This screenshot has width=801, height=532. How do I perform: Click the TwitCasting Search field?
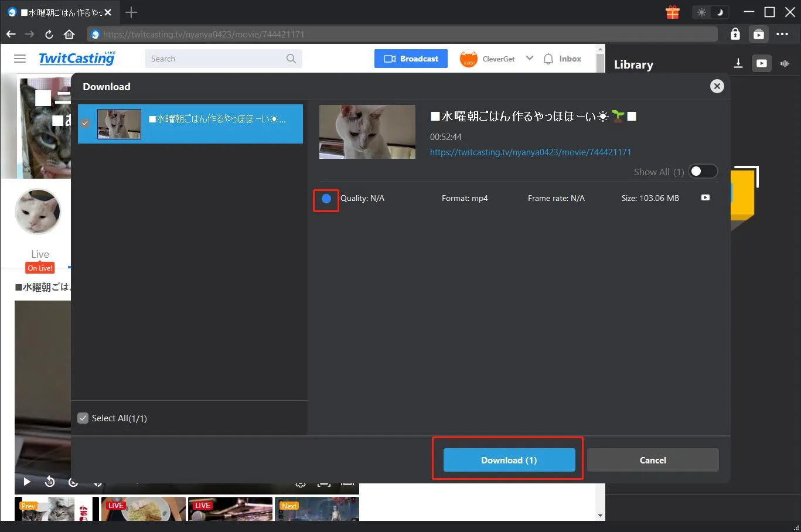tap(217, 59)
